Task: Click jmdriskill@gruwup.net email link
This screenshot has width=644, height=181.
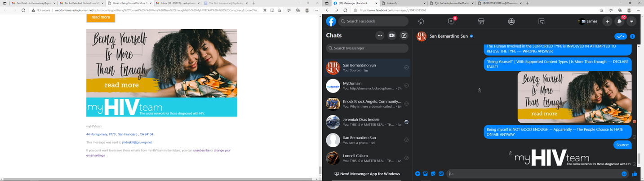Action: click(137, 142)
